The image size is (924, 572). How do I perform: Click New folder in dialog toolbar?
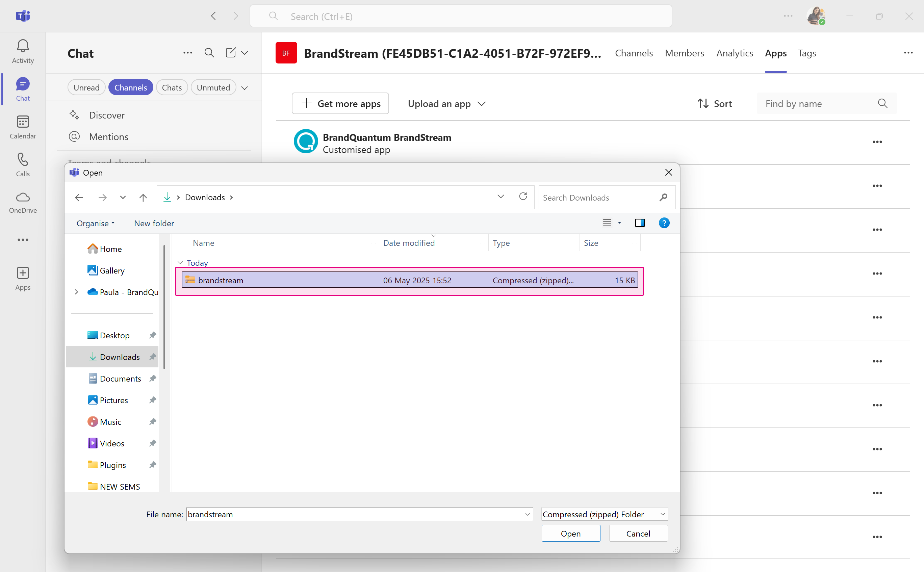(154, 224)
